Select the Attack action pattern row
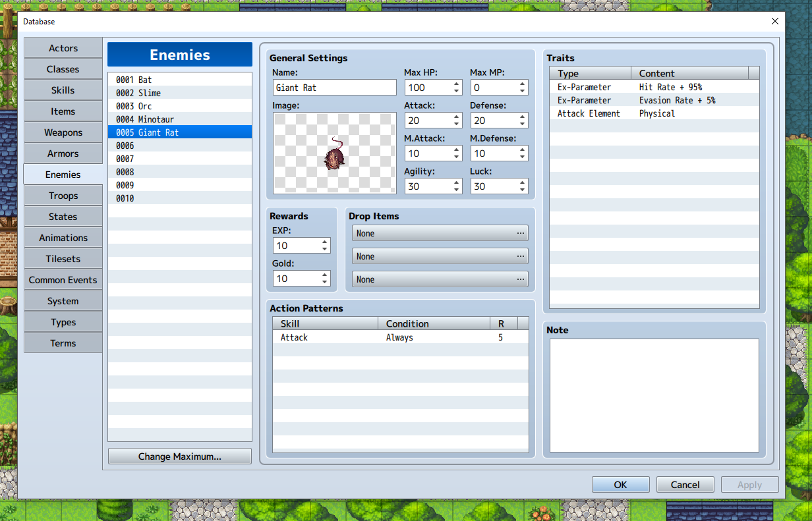The width and height of the screenshot is (812, 521). tap(400, 337)
